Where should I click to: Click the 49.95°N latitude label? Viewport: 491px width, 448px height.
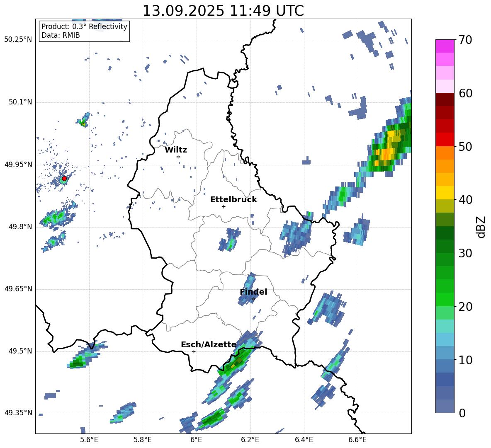[18, 164]
